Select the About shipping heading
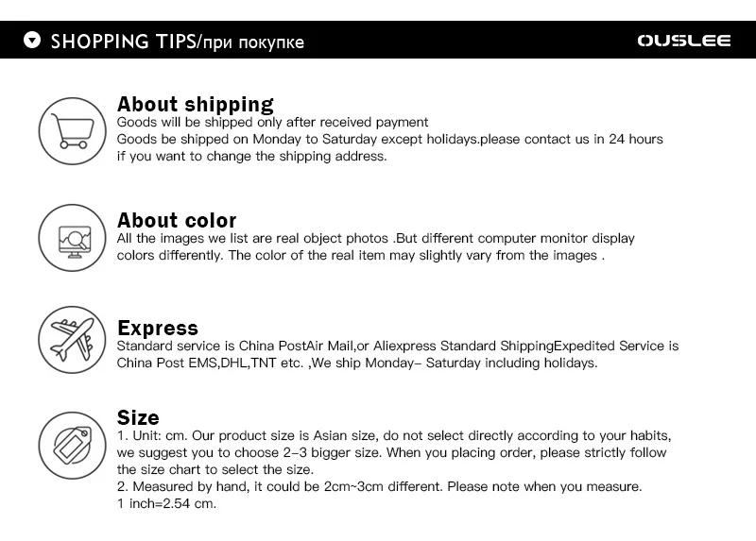The image size is (756, 541). (196, 104)
